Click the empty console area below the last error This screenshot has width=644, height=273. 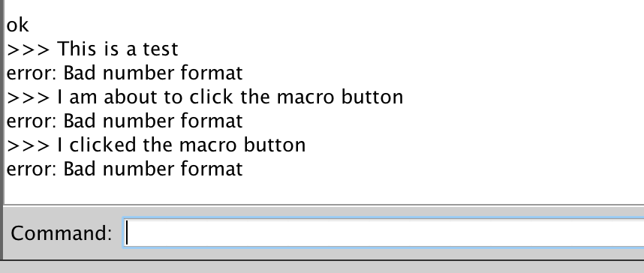pos(324,191)
